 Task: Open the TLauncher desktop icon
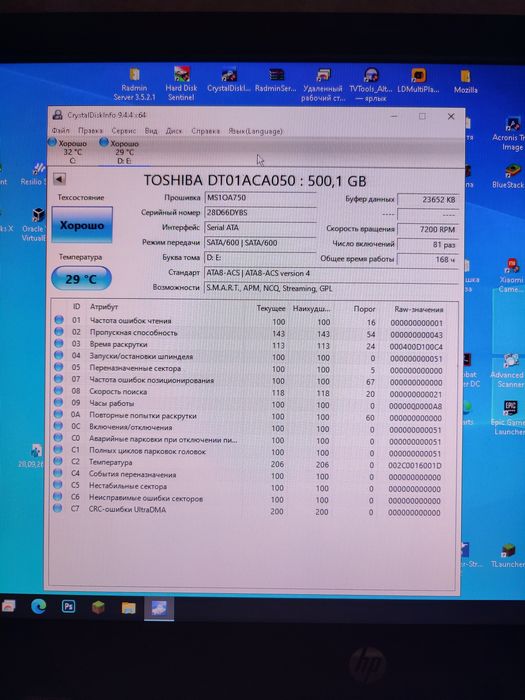coord(508,555)
